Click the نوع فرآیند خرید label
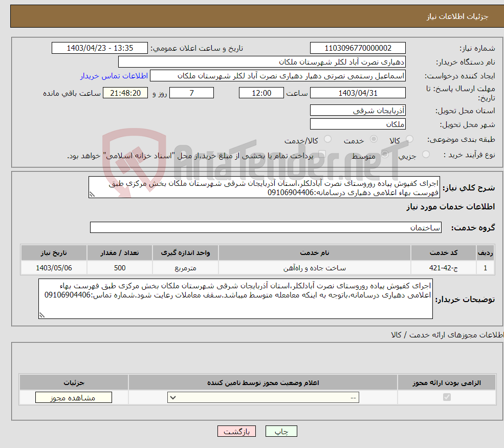 pos(469,155)
